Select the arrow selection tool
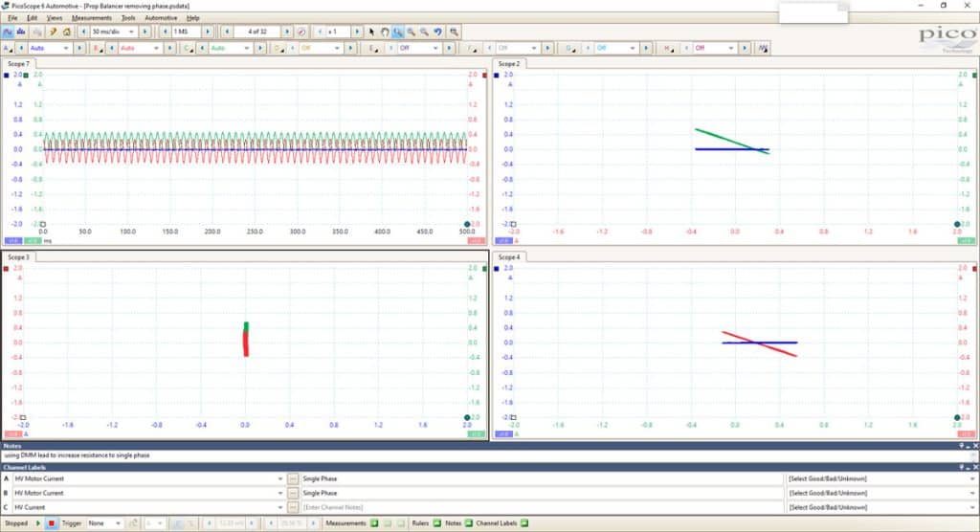Viewport: 980px width, 532px height. point(371,32)
